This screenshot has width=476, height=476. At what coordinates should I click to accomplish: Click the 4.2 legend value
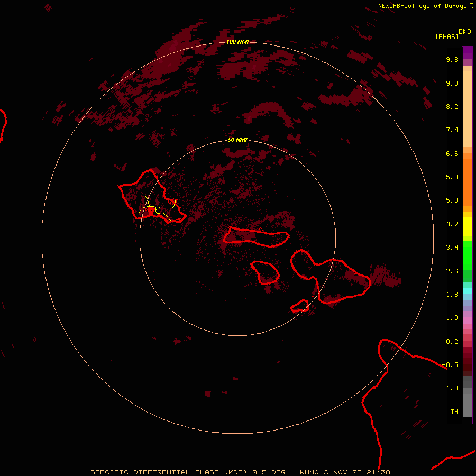pos(452,224)
